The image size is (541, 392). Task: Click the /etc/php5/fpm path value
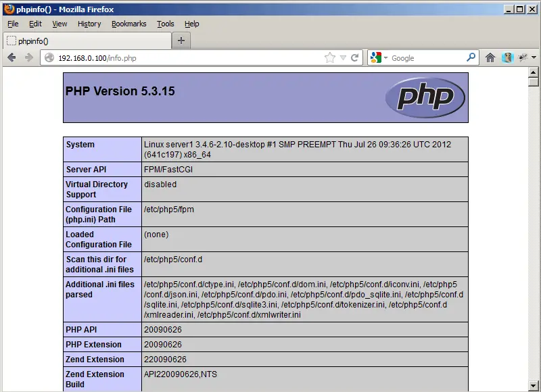click(168, 210)
